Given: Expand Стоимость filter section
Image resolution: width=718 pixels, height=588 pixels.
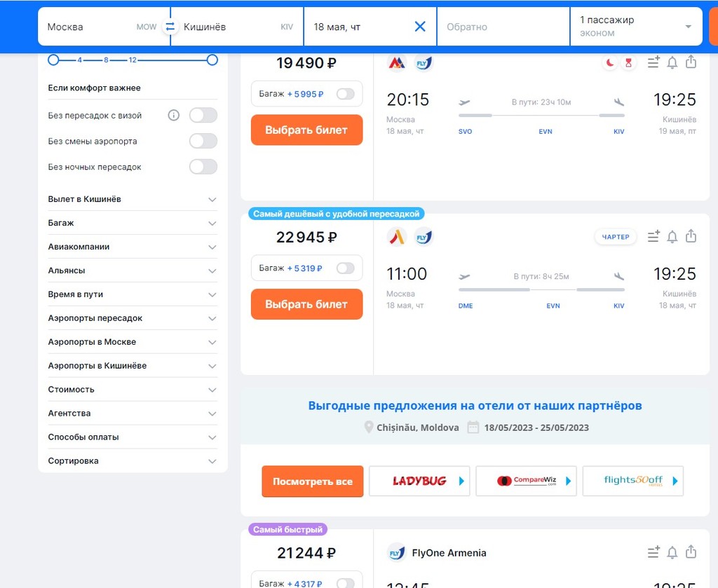Looking at the screenshot, I should [x=133, y=390].
